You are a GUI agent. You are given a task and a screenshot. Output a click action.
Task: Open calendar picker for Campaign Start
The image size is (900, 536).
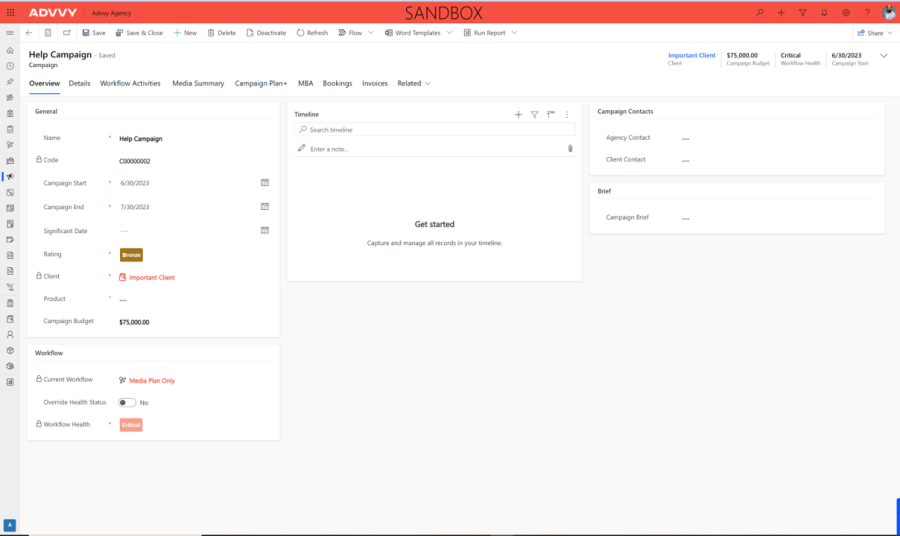click(x=265, y=183)
